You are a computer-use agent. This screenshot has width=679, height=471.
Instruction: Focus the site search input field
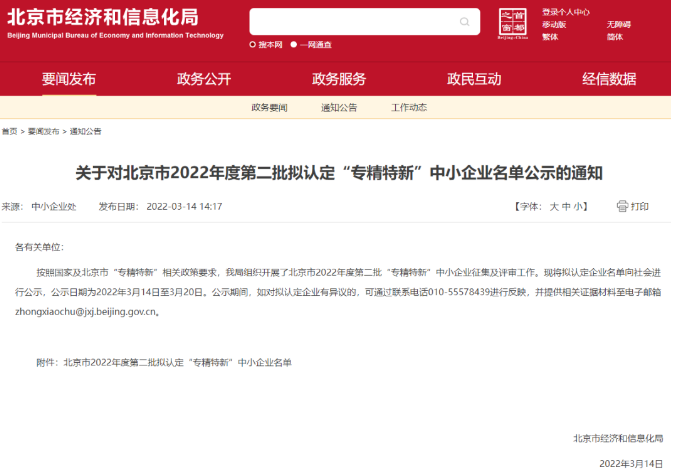365,22
